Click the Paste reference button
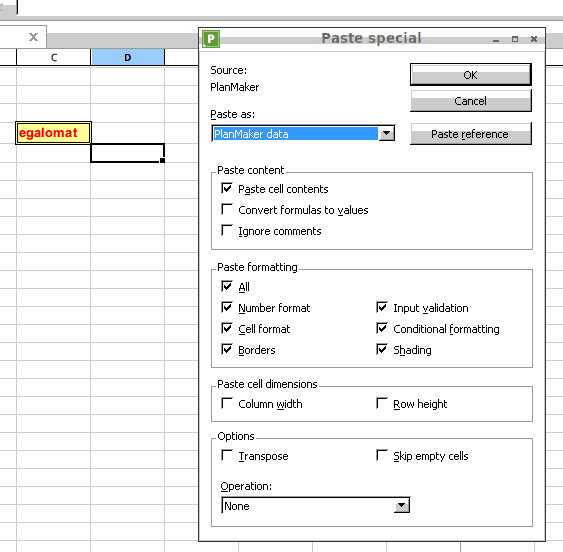This screenshot has width=563, height=552. pyautogui.click(x=471, y=134)
